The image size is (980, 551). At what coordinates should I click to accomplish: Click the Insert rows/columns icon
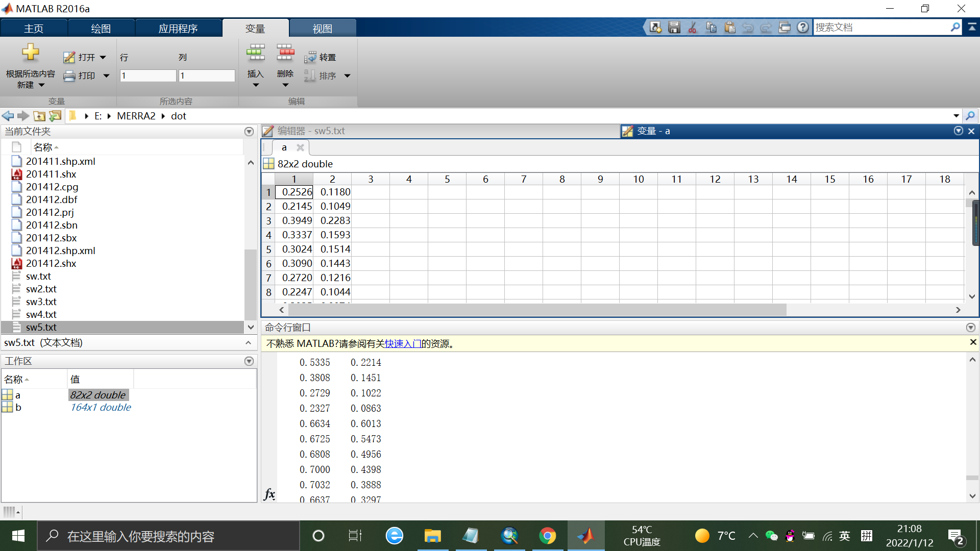point(255,53)
